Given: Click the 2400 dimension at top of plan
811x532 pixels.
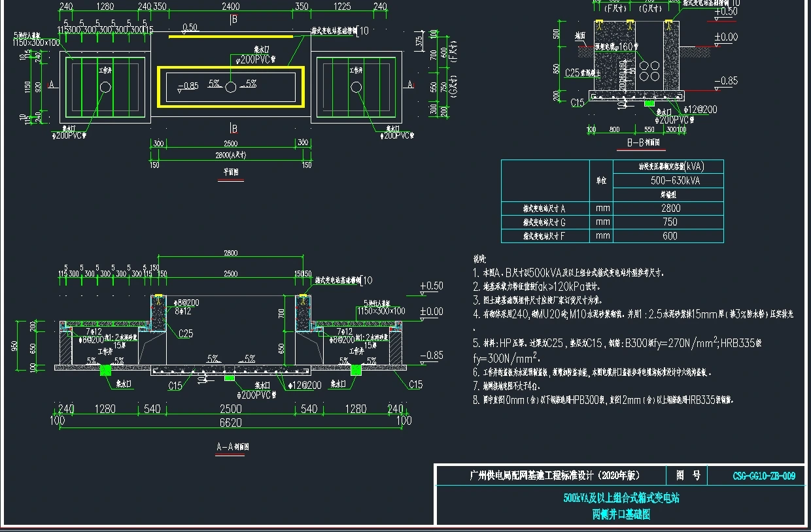Looking at the screenshot, I should click(x=230, y=7).
